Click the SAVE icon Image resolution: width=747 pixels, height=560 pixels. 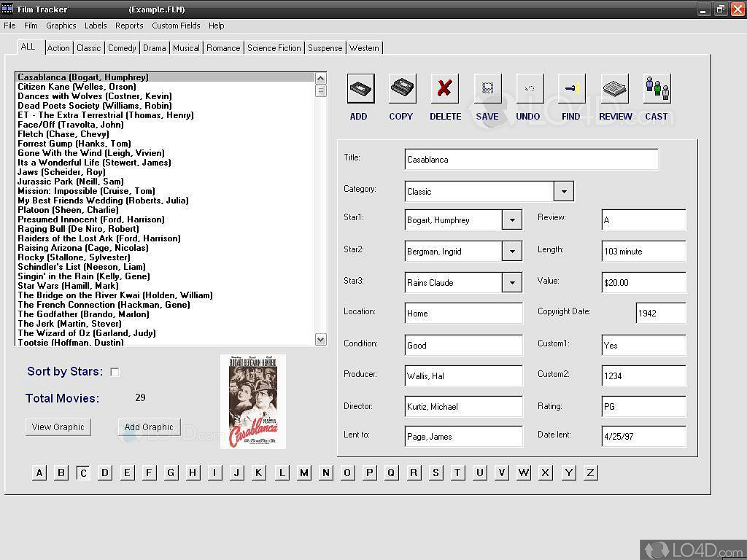tap(487, 87)
